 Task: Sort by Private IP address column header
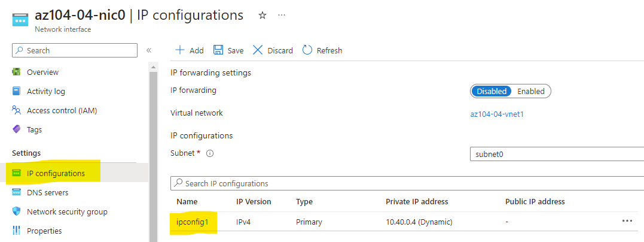coord(417,202)
